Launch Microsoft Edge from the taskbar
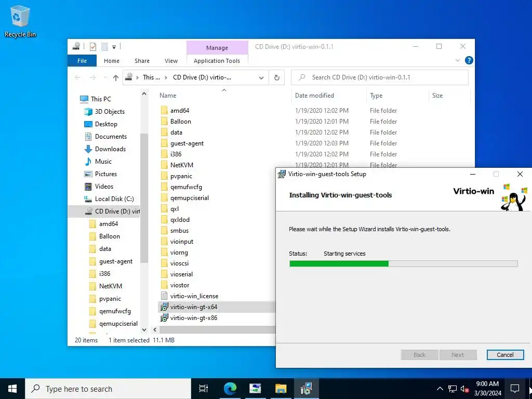Screen dimensions: 532x399 (x=230, y=389)
